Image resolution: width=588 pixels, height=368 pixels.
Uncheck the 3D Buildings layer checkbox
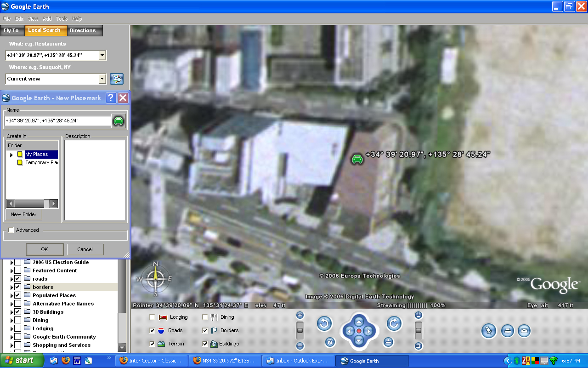click(x=17, y=312)
